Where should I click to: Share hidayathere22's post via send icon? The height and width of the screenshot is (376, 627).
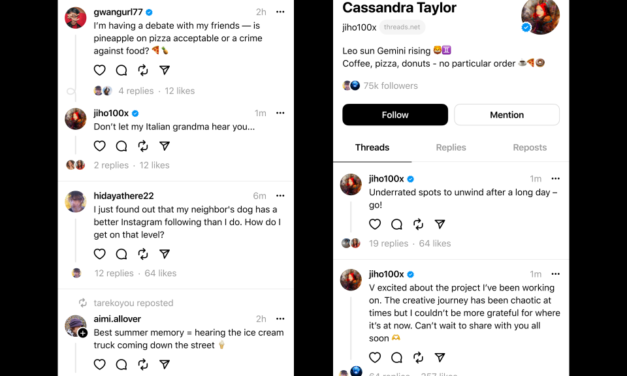pos(164,254)
